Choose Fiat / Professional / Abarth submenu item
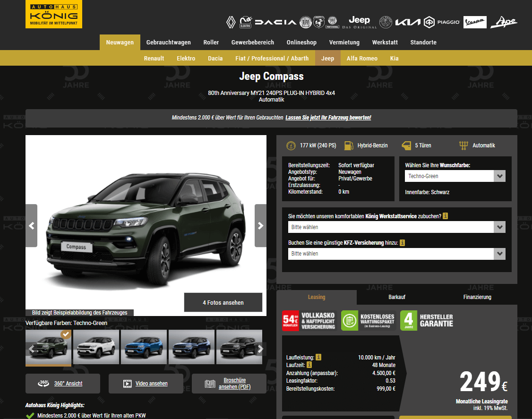 click(272, 59)
